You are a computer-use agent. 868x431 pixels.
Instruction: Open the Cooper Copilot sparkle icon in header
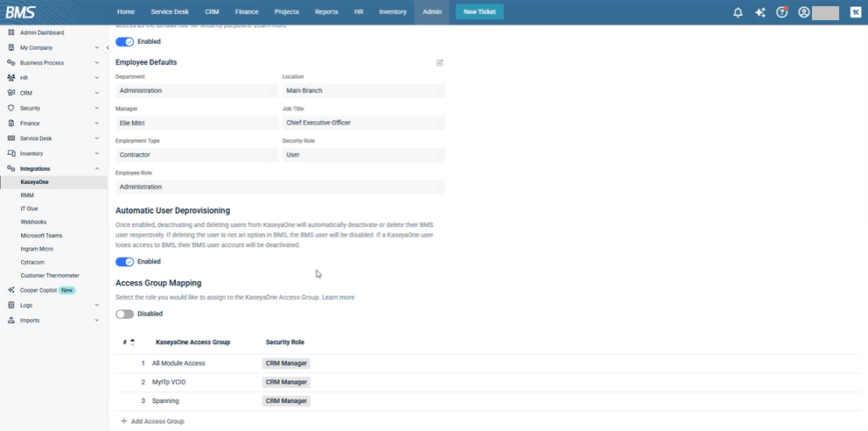[760, 12]
